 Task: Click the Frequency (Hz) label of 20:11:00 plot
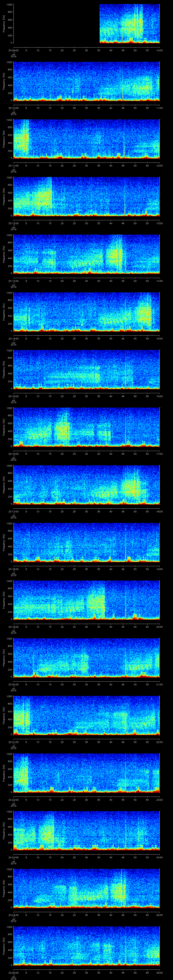point(4,139)
